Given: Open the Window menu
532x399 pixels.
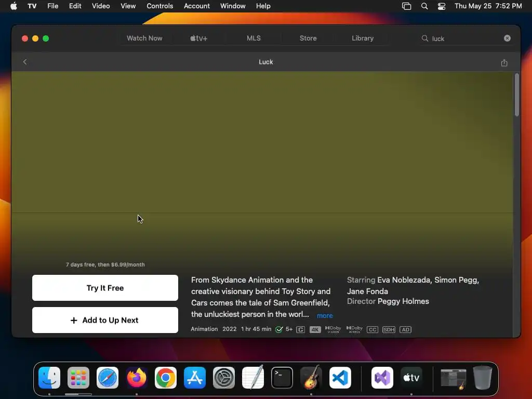Looking at the screenshot, I should pos(233,6).
